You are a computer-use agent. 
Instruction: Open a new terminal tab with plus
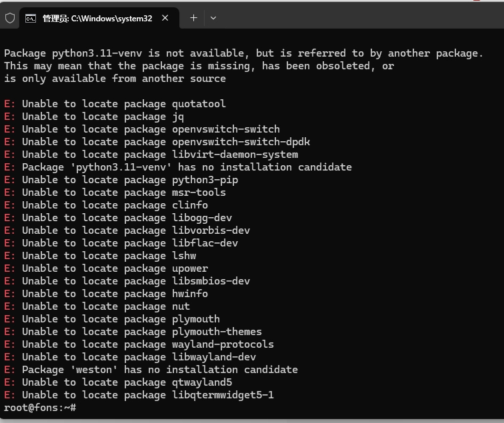[x=193, y=18]
